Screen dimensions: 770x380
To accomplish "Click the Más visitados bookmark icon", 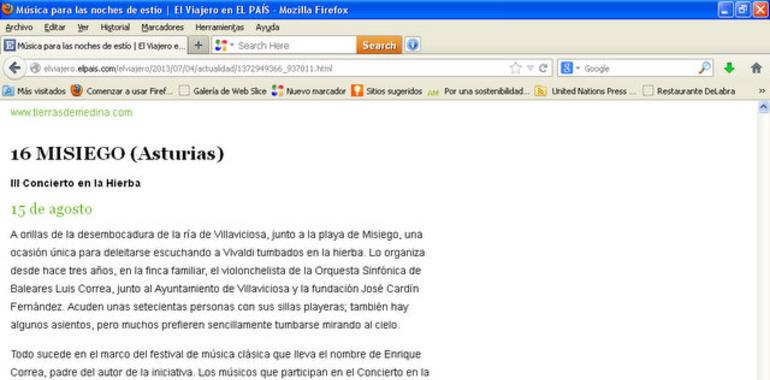I will coord(8,91).
